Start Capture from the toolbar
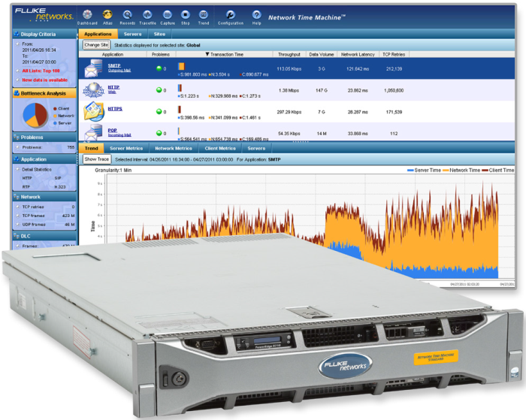Viewport: 526px width, 420px height. click(x=168, y=15)
